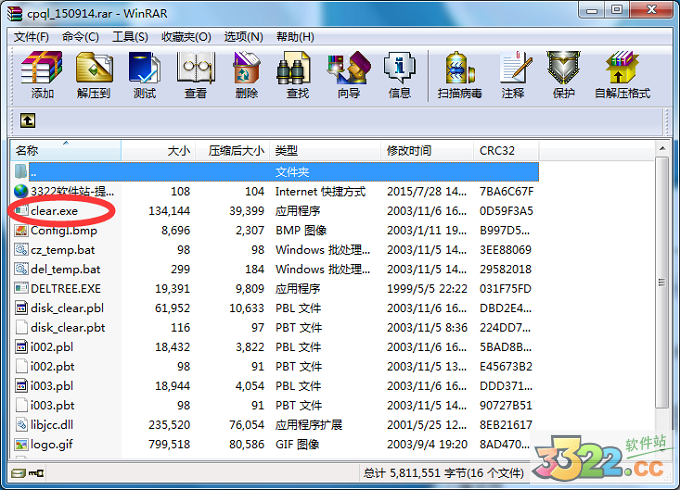Click the up-one-level folder arrow icon

point(28,121)
